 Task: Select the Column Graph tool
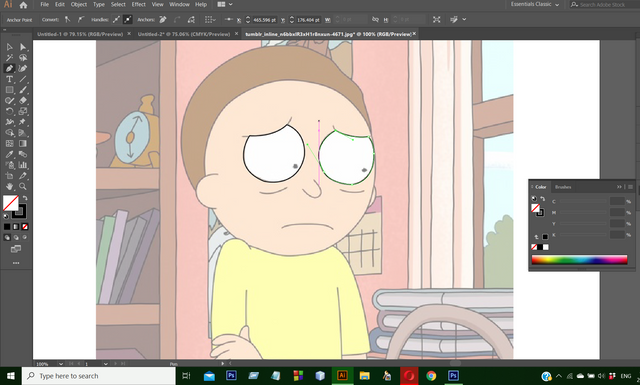[x=23, y=165]
